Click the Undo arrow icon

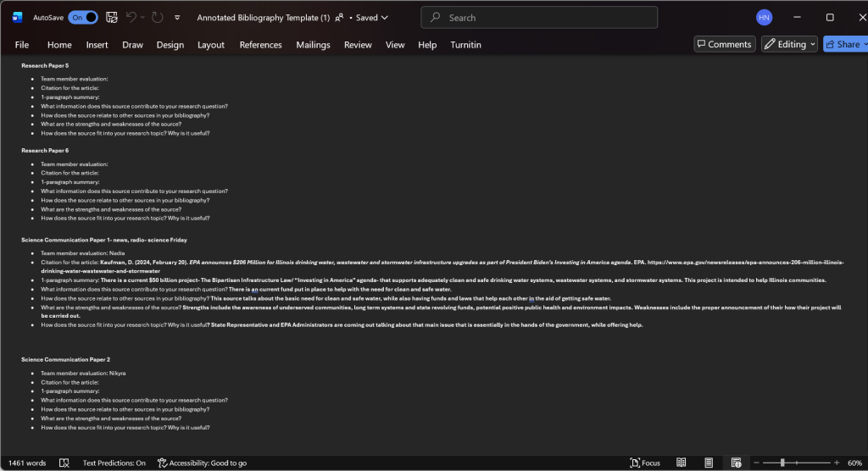tap(131, 17)
